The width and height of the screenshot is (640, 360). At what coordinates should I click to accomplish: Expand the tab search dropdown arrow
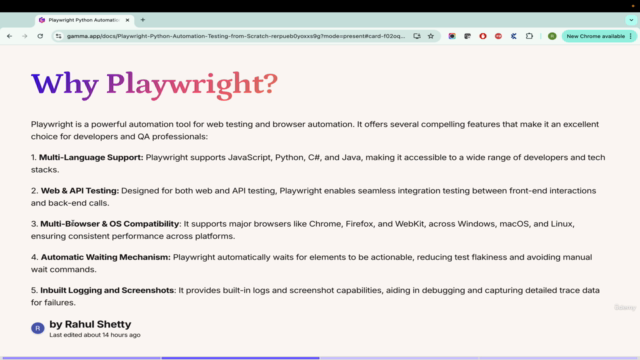pos(631,20)
